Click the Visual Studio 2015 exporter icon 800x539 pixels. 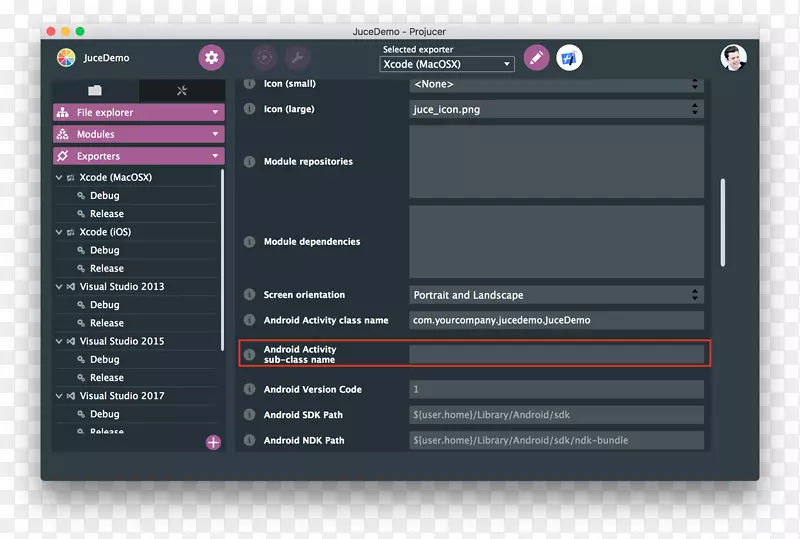click(x=71, y=341)
